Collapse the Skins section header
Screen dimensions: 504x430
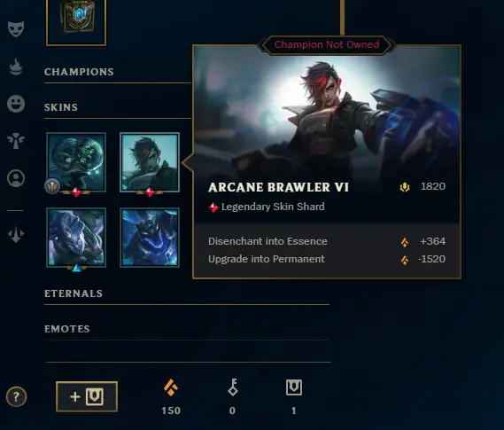pyautogui.click(x=61, y=107)
